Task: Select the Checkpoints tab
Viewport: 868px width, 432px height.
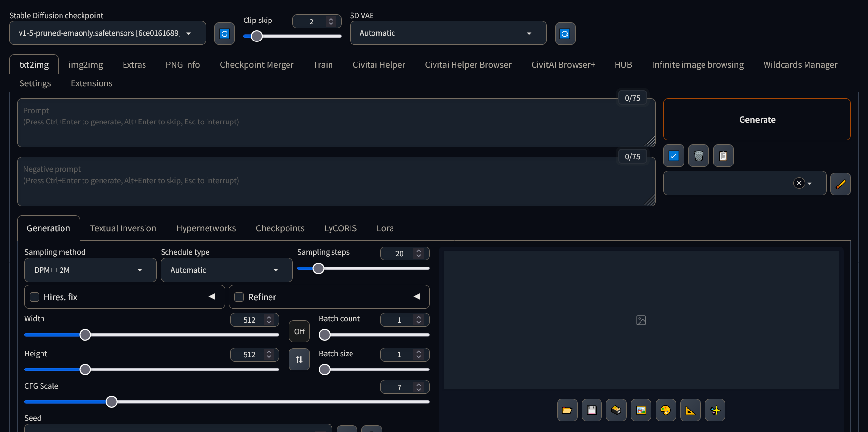Action: 280,228
